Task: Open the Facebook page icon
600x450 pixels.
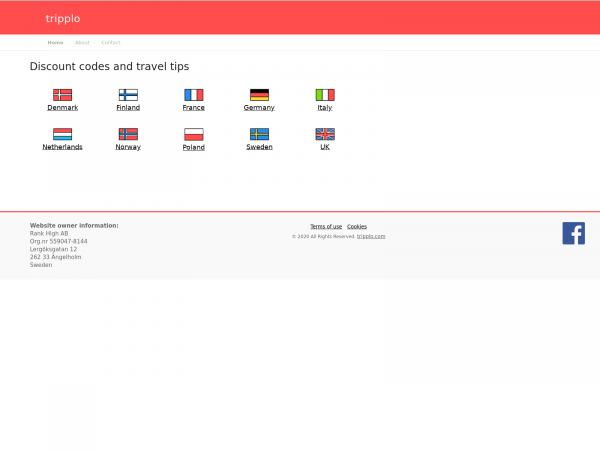Action: point(573,233)
